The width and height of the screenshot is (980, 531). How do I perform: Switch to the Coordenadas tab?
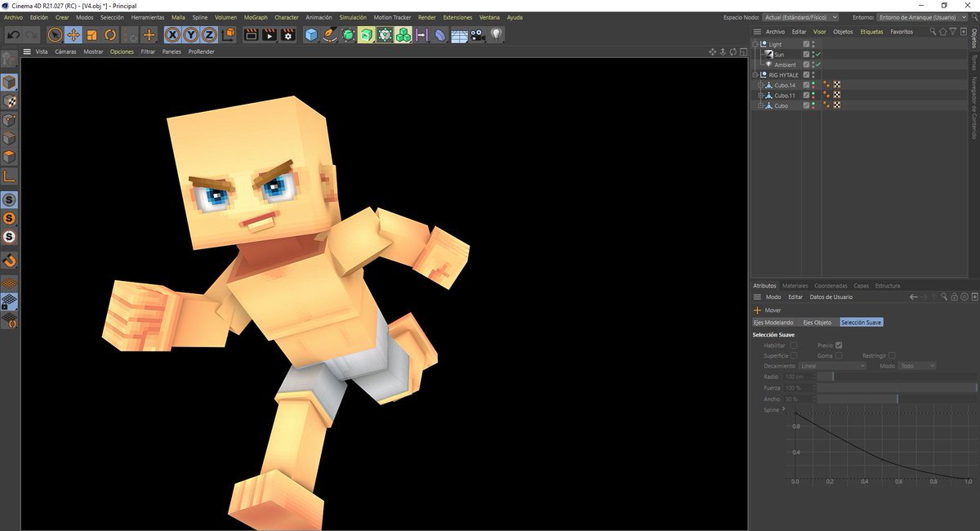pyautogui.click(x=831, y=286)
